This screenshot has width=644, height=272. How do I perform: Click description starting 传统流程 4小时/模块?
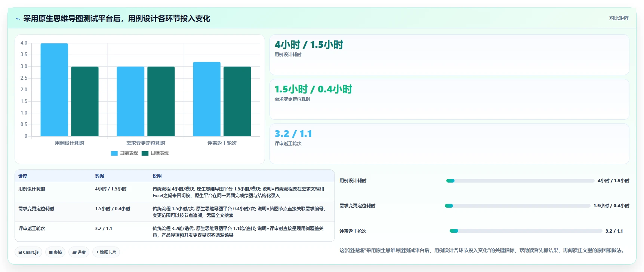pyautogui.click(x=238, y=192)
